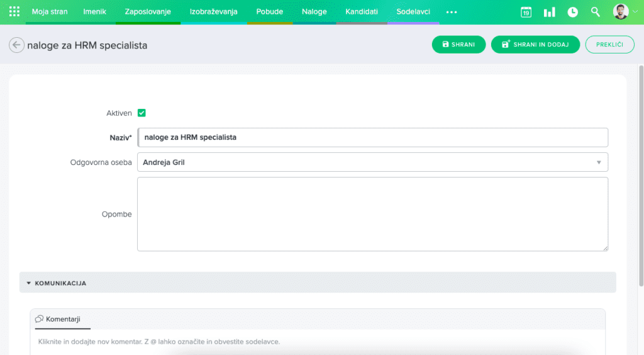
Task: Click the page vertical scrollbar
Action: pyautogui.click(x=641, y=176)
